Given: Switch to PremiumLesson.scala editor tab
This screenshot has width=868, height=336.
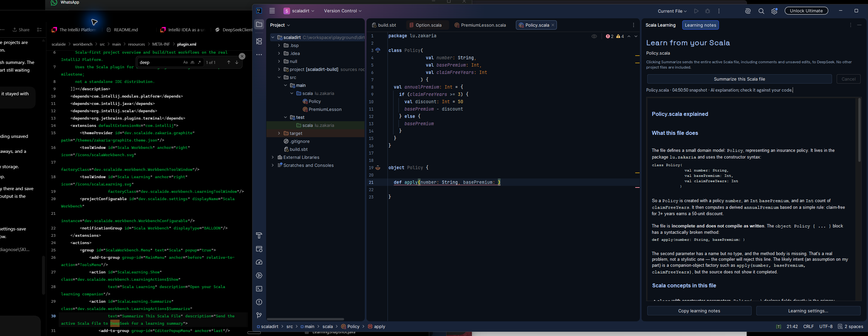Looking at the screenshot, I should [x=480, y=25].
